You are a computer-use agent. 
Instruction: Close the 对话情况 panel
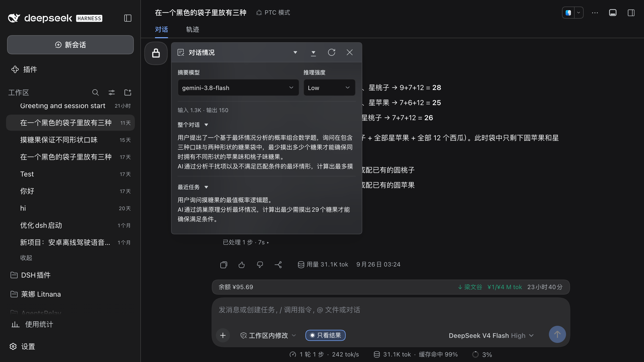[x=350, y=52]
